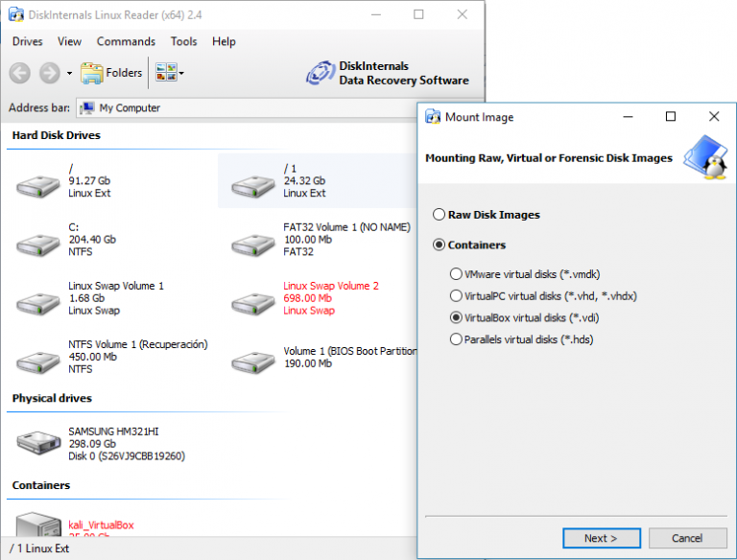Click the '1.68 Gb' swap size text

pos(87,298)
